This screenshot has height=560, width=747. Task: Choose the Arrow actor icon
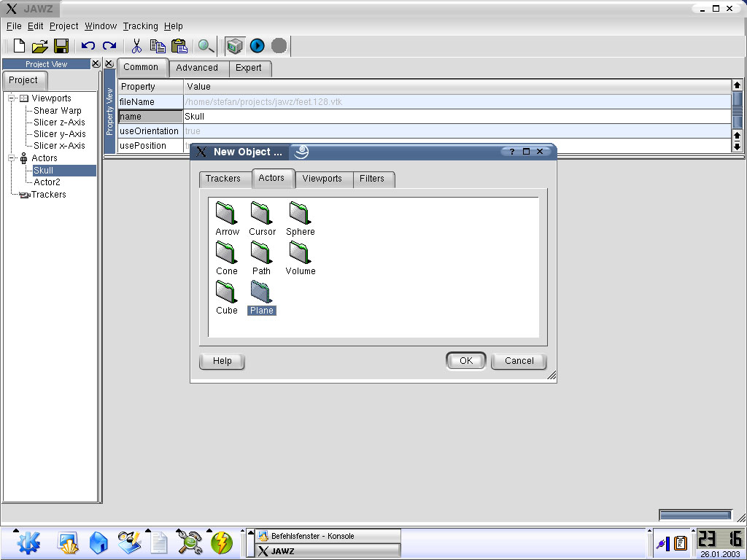click(x=227, y=214)
